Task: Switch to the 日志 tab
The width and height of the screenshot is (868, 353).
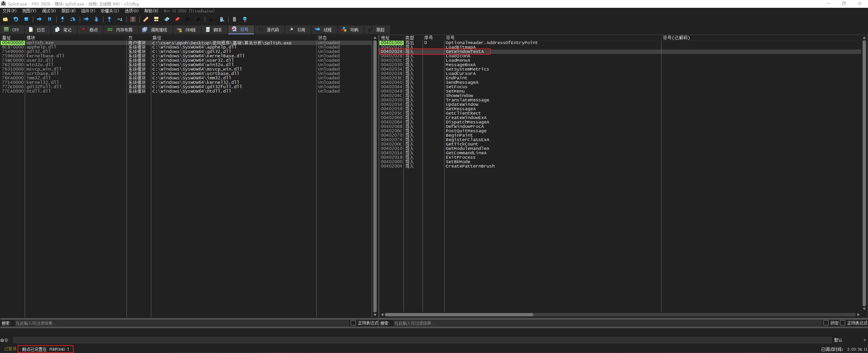Action: pyautogui.click(x=37, y=30)
